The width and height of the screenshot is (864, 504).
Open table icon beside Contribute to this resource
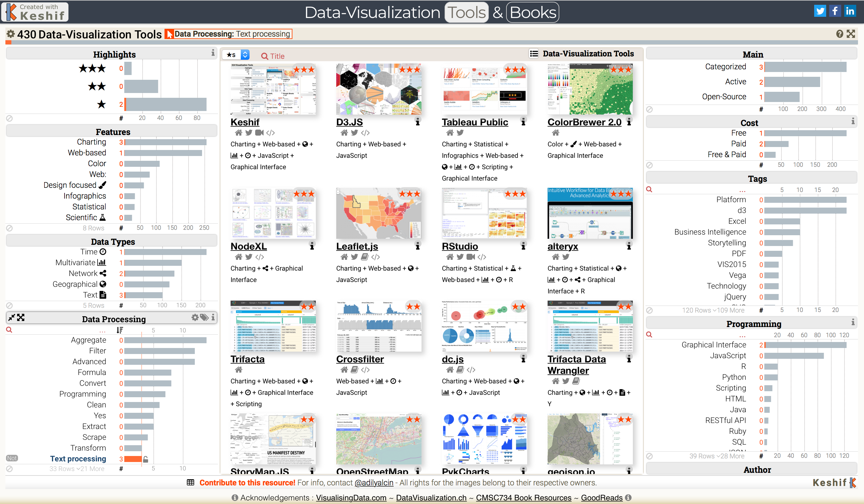point(190,482)
